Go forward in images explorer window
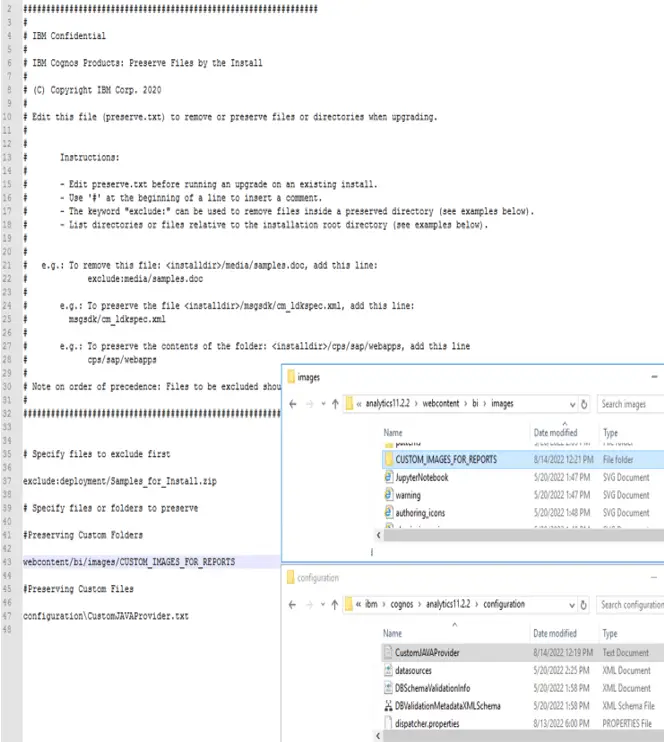The width and height of the screenshot is (664, 742). point(310,404)
